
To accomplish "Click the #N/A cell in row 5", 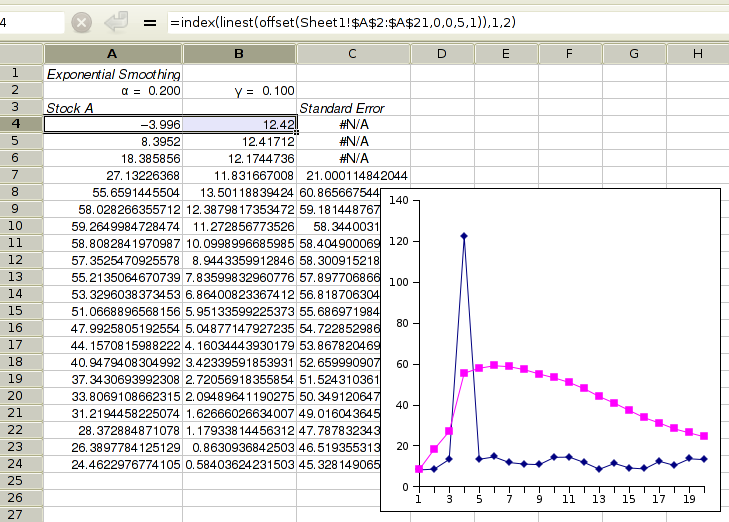I will click(x=353, y=141).
